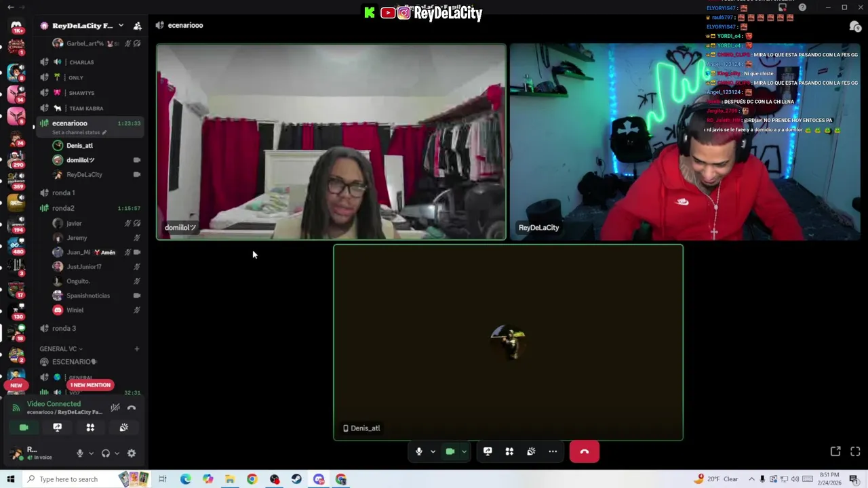Open Discord direct messages home icon
The height and width of the screenshot is (488, 868).
coord(16,27)
